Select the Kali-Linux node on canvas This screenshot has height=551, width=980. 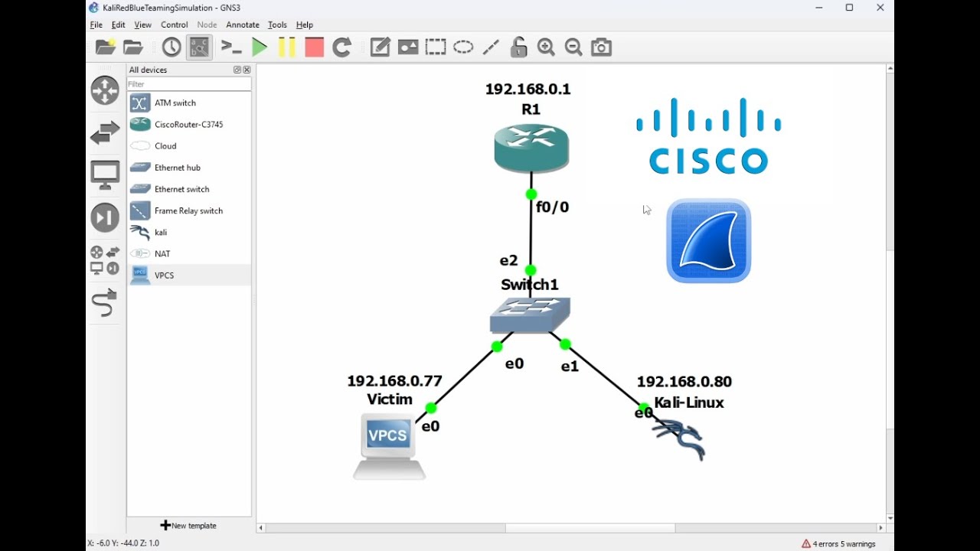[x=678, y=441]
